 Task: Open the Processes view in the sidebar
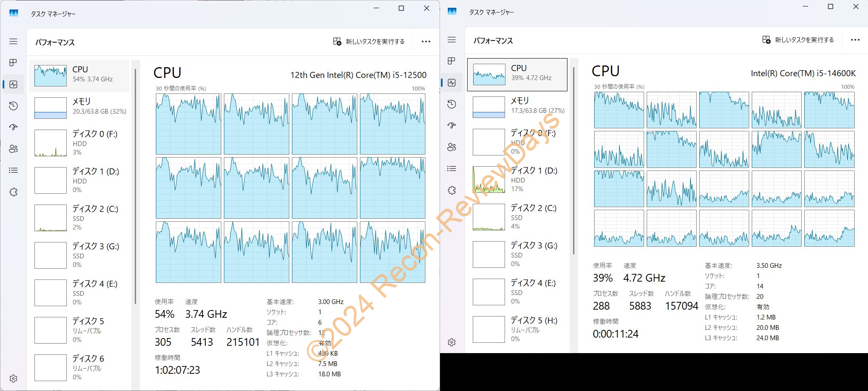[x=13, y=63]
